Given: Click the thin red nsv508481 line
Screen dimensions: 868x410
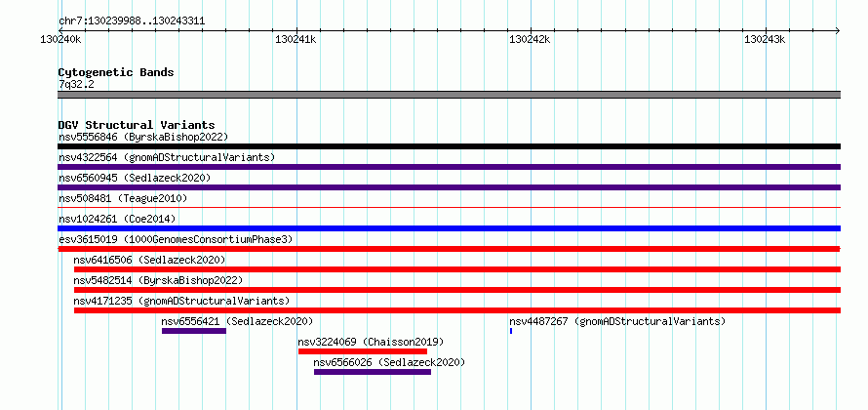Looking at the screenshot, I should (449, 208).
